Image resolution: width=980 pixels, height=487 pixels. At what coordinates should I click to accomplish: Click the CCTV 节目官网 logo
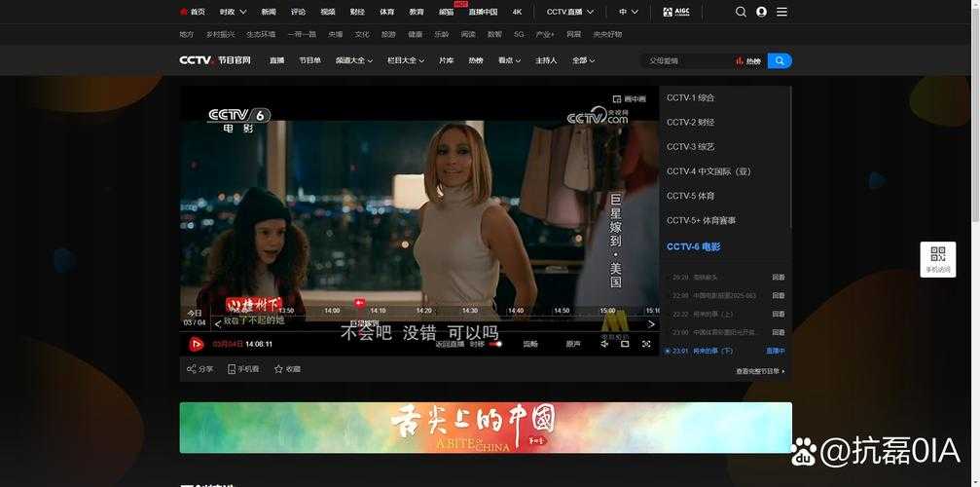[x=215, y=60]
